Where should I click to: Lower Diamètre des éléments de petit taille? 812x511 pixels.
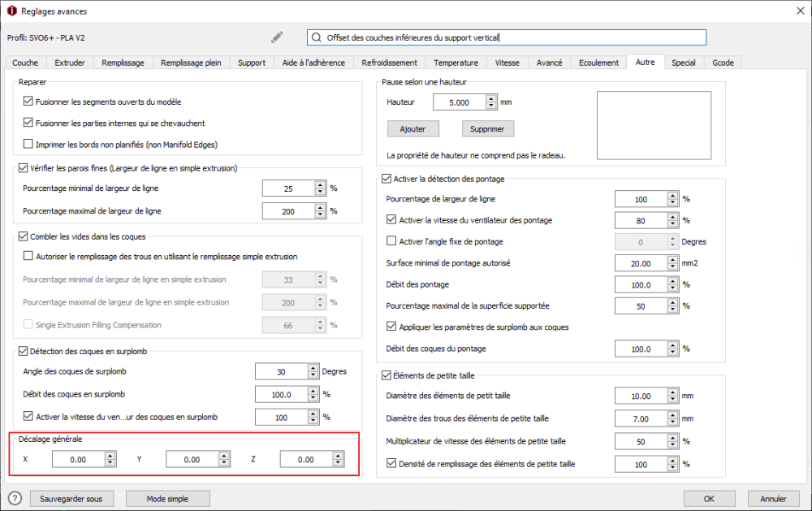coord(672,399)
